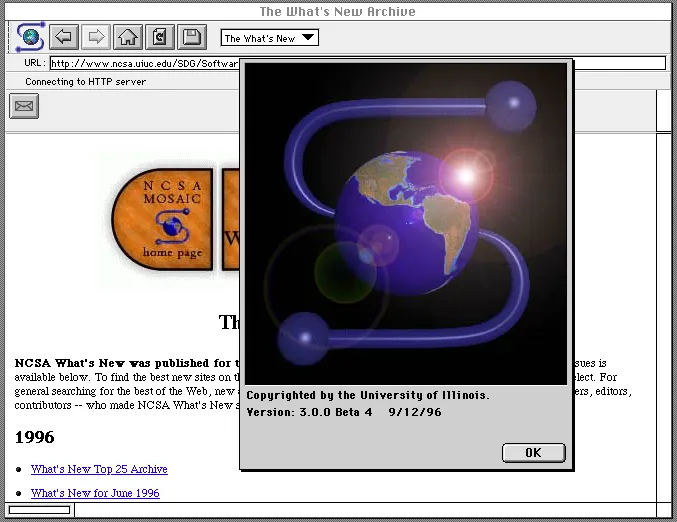Screen dimensions: 677x522
Task: Click the Mosaic globe logo icon in the toolbar
Action: pyautogui.click(x=30, y=37)
